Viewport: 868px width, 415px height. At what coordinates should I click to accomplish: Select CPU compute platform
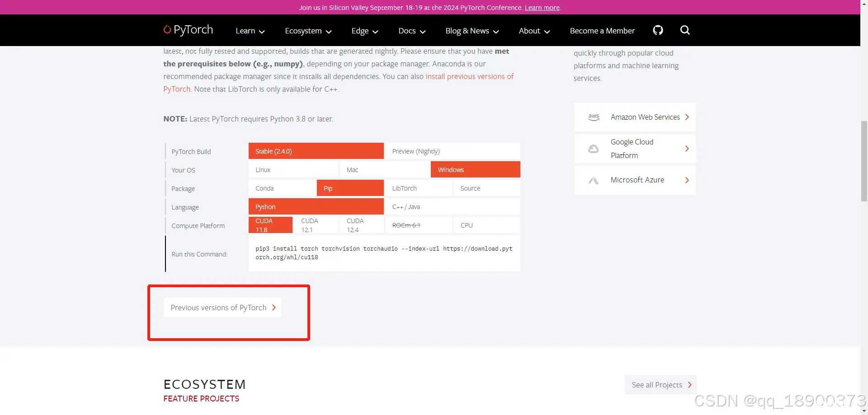[487, 225]
